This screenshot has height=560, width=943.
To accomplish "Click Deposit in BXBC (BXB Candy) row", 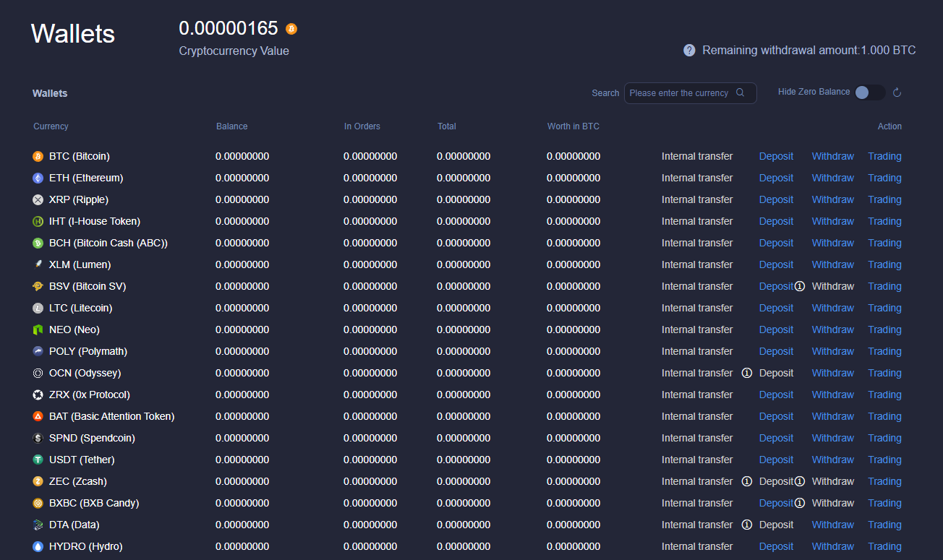I will pyautogui.click(x=776, y=503).
